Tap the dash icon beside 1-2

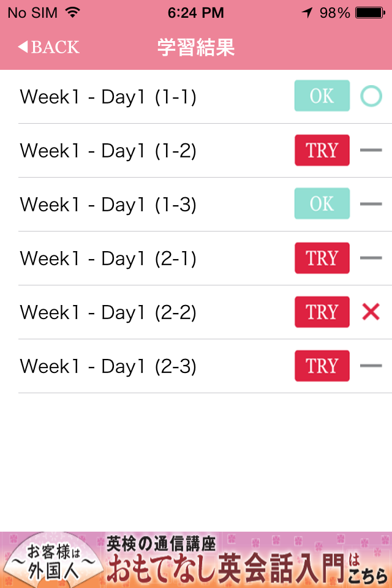371,150
